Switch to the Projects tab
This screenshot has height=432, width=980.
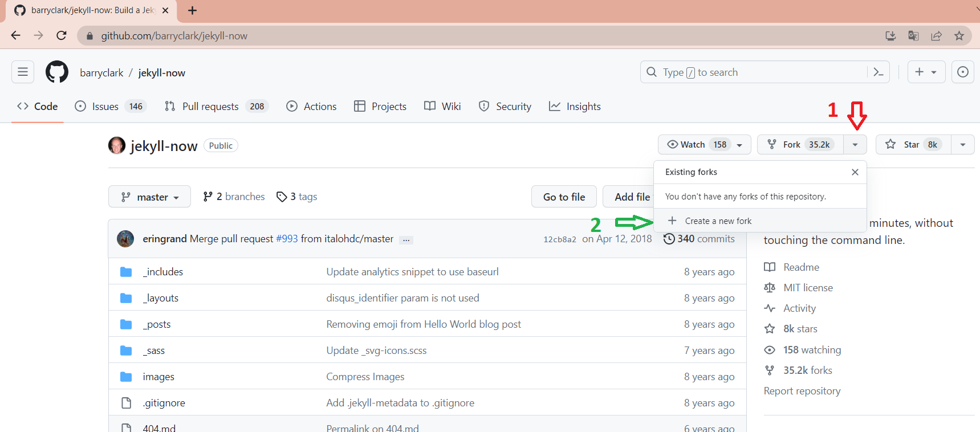[380, 106]
